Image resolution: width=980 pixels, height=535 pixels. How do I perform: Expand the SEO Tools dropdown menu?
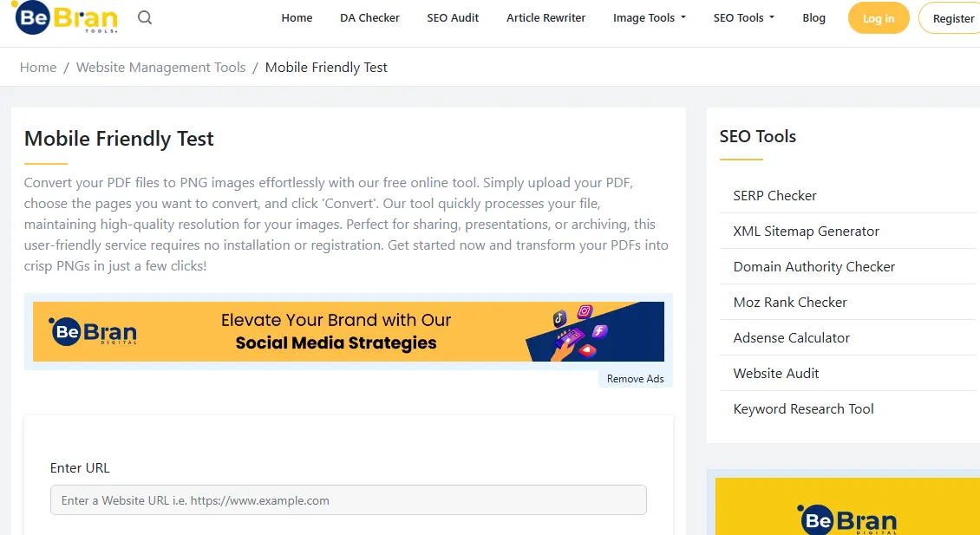(x=744, y=18)
